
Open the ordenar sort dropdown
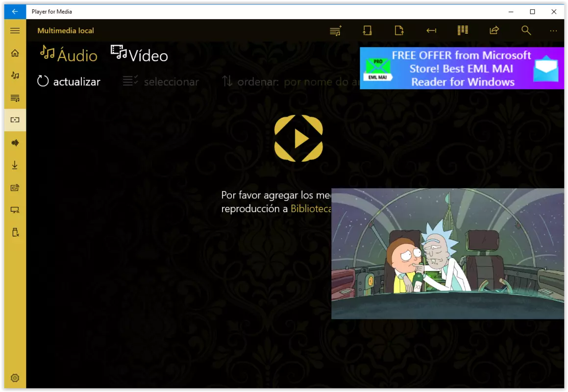[x=291, y=81]
